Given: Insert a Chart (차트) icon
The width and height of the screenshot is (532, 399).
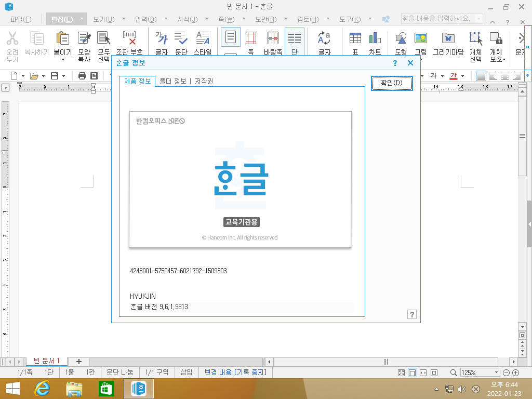Looking at the screenshot, I should click(x=375, y=38).
